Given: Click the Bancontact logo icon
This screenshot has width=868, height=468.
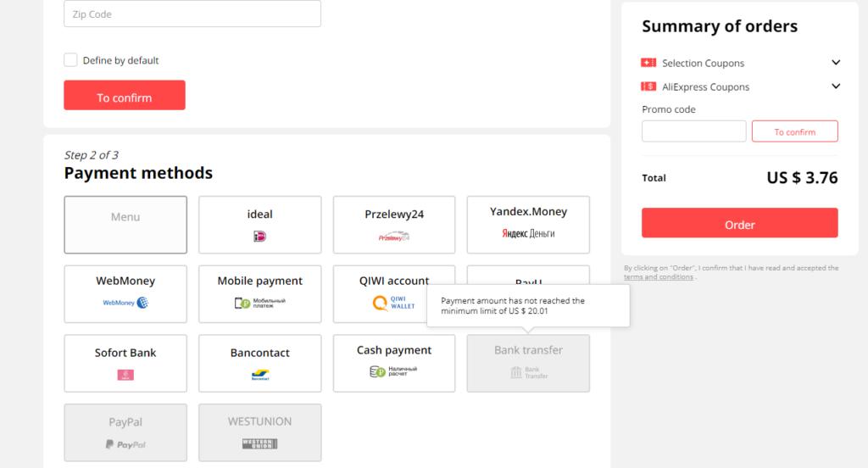Looking at the screenshot, I should pyautogui.click(x=259, y=375).
